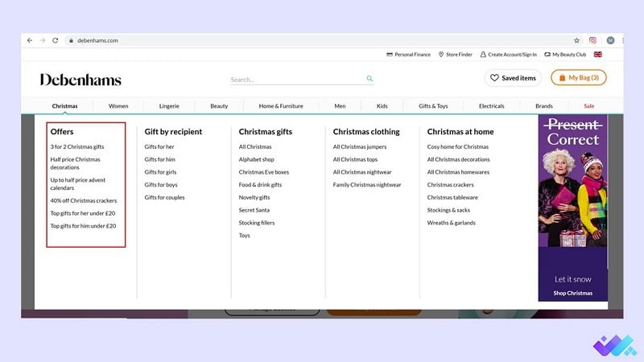644x362 pixels.
Task: Click the browser back arrow
Action: coord(30,40)
